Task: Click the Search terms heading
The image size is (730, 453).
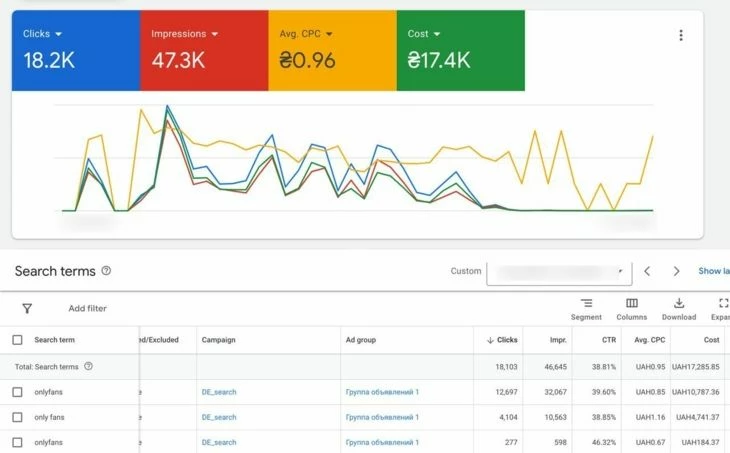Action: click(x=55, y=271)
